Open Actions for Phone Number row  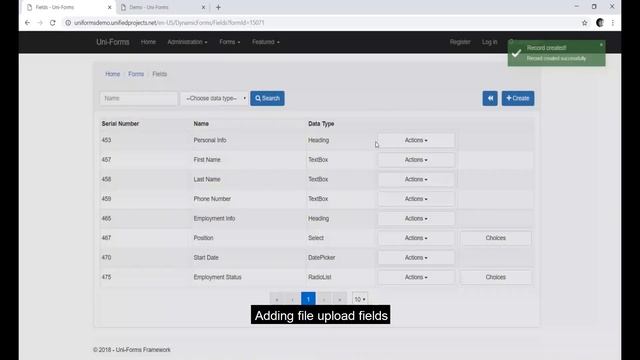(416, 199)
